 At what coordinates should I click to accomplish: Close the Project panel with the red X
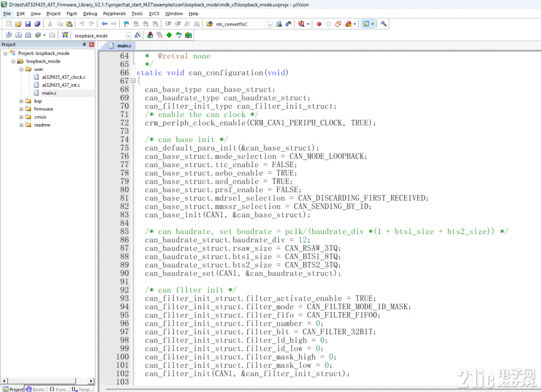point(92,45)
